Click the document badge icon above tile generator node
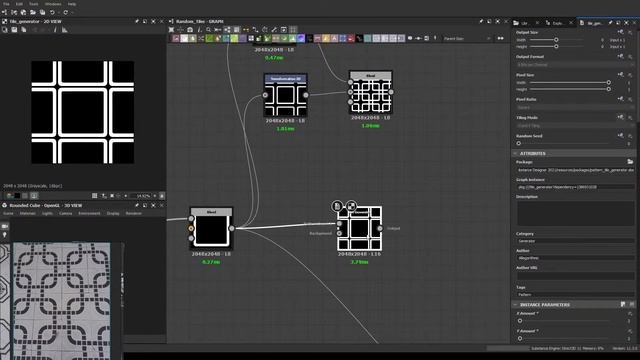 coord(337,206)
